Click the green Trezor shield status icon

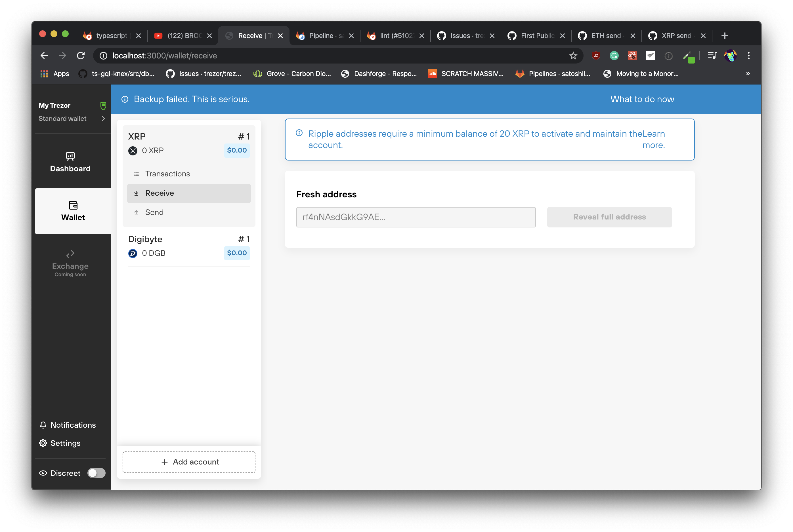pyautogui.click(x=103, y=105)
